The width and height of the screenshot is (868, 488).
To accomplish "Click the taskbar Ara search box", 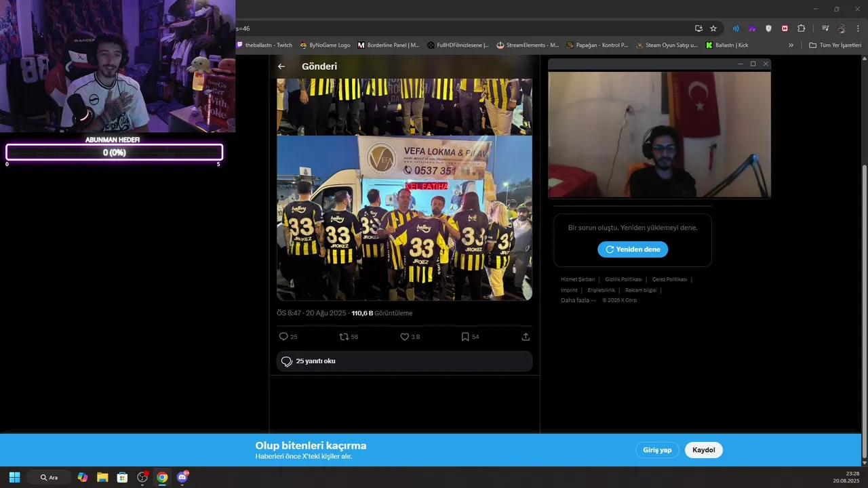I will click(x=48, y=477).
